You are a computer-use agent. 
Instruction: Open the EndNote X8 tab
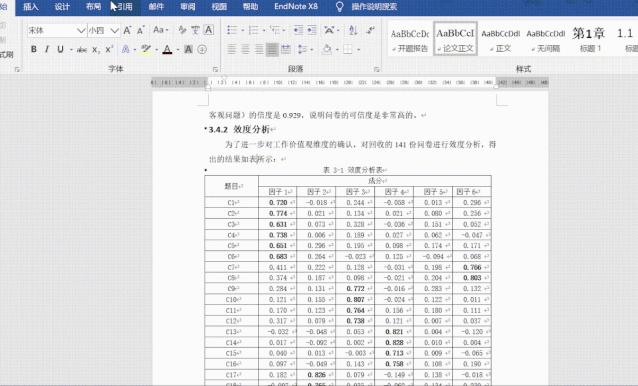(x=296, y=7)
